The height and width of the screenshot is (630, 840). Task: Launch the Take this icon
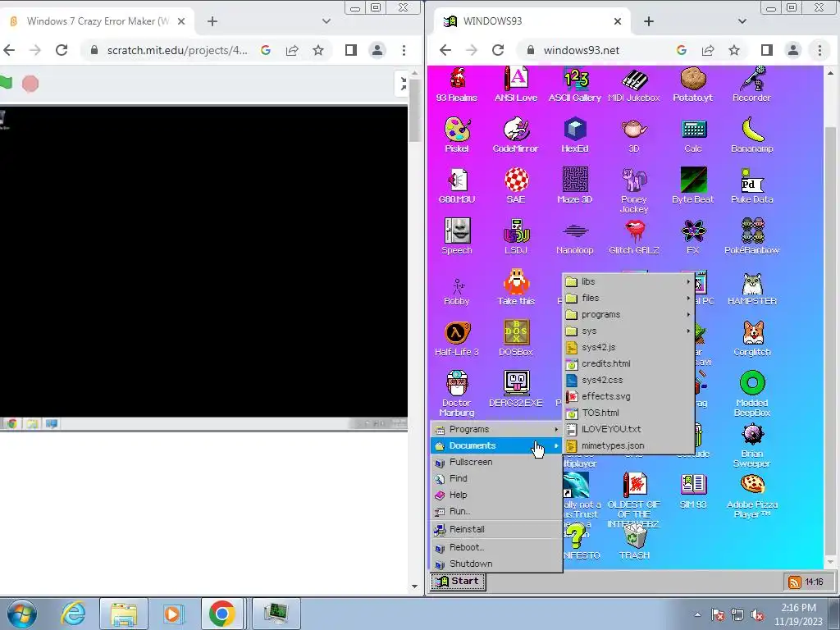[x=516, y=287]
